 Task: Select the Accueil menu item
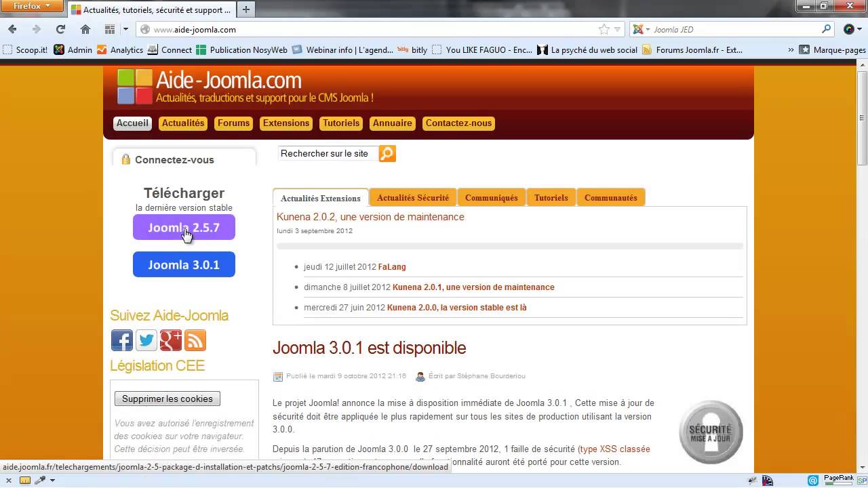[x=132, y=123]
